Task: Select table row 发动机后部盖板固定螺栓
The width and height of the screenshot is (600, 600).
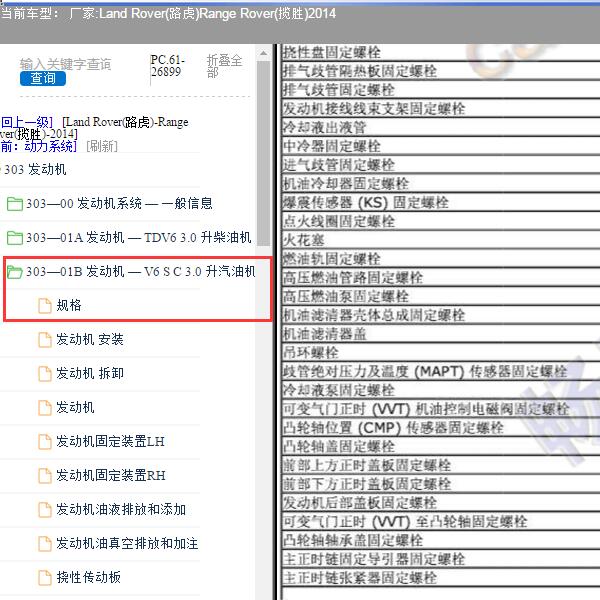Action: coord(440,502)
